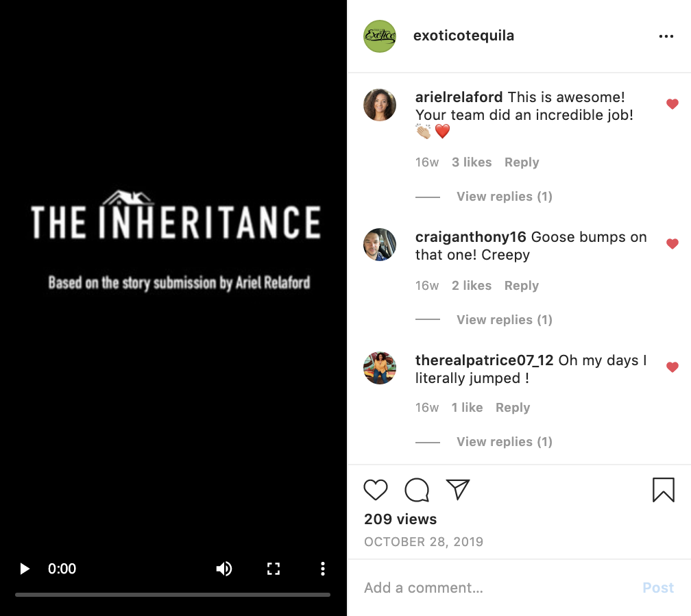The width and height of the screenshot is (691, 616).
Task: Seek in the video progress bar
Action: [x=173, y=595]
